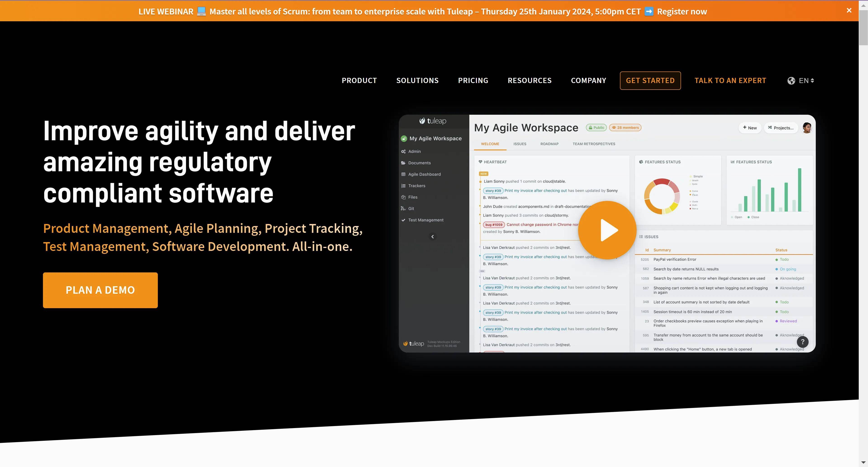Click the Admin settings icon
The width and height of the screenshot is (868, 467).
(x=404, y=151)
